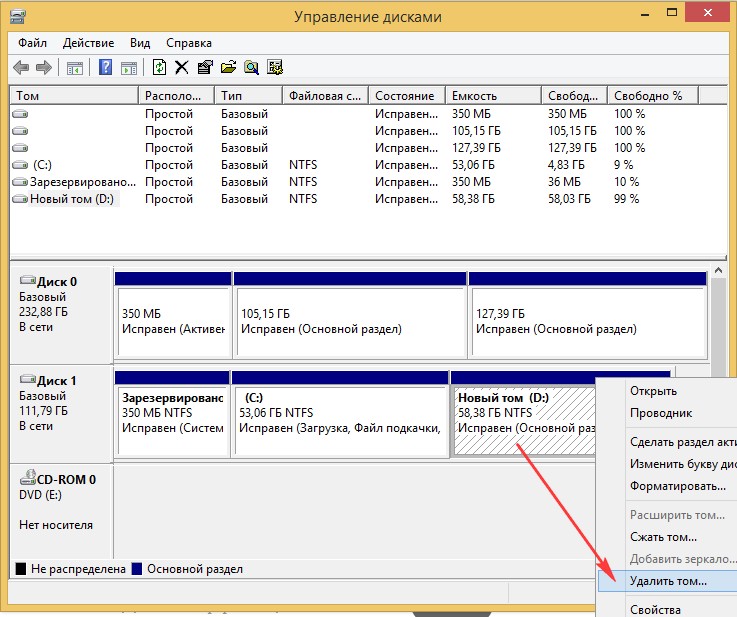Click the Файловая система column header
The image size is (737, 617).
324,96
